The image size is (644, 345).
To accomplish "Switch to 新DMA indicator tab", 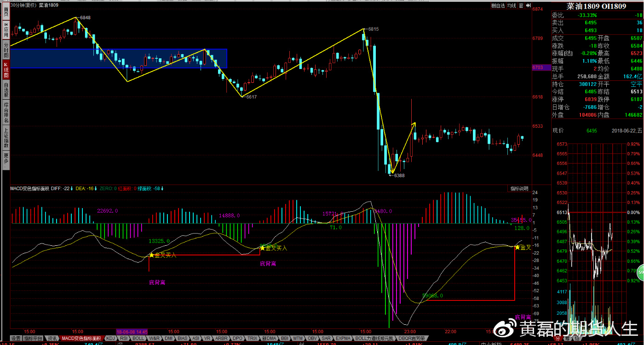I will [269, 338].
